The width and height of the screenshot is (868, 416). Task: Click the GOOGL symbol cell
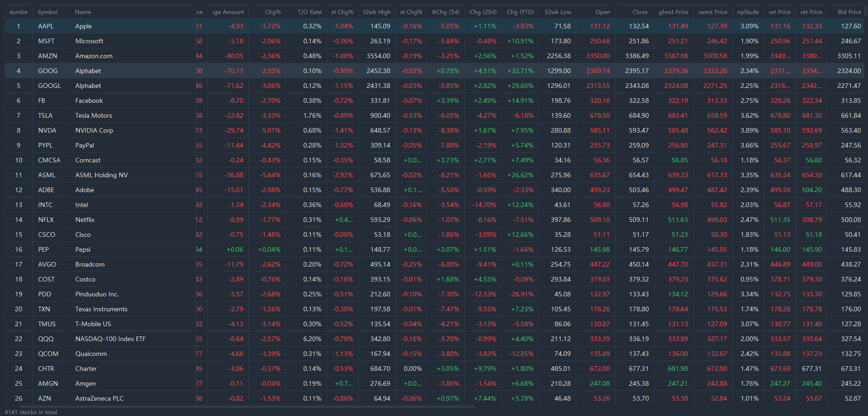[49, 86]
